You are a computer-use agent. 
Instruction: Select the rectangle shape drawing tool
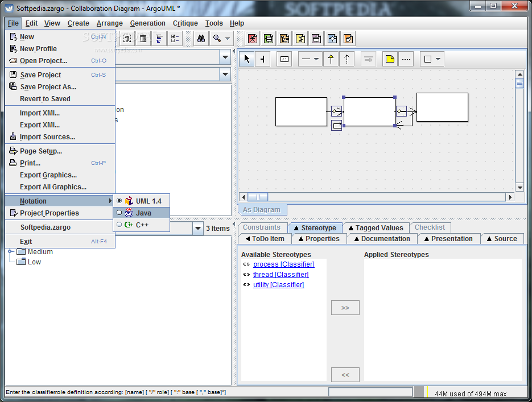click(428, 59)
